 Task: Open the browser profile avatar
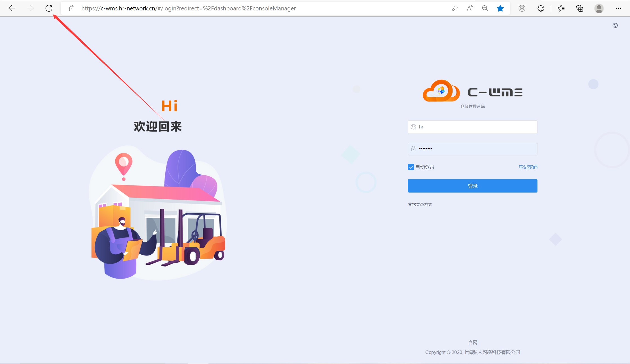point(599,8)
